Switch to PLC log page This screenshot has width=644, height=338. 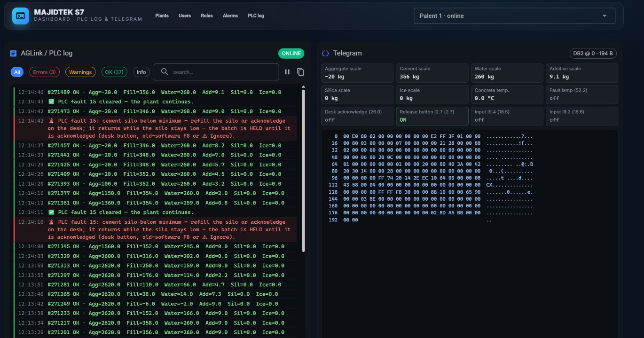(256, 16)
